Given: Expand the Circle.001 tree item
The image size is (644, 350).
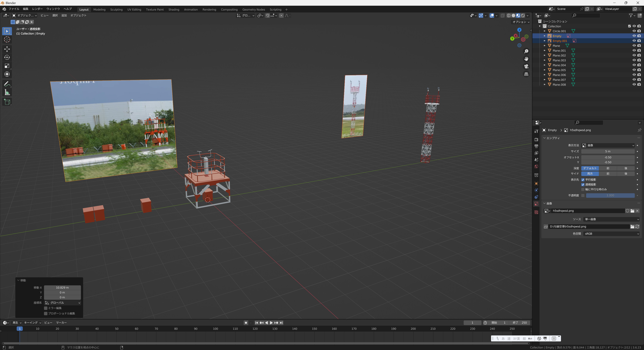Looking at the screenshot, I should (x=545, y=31).
